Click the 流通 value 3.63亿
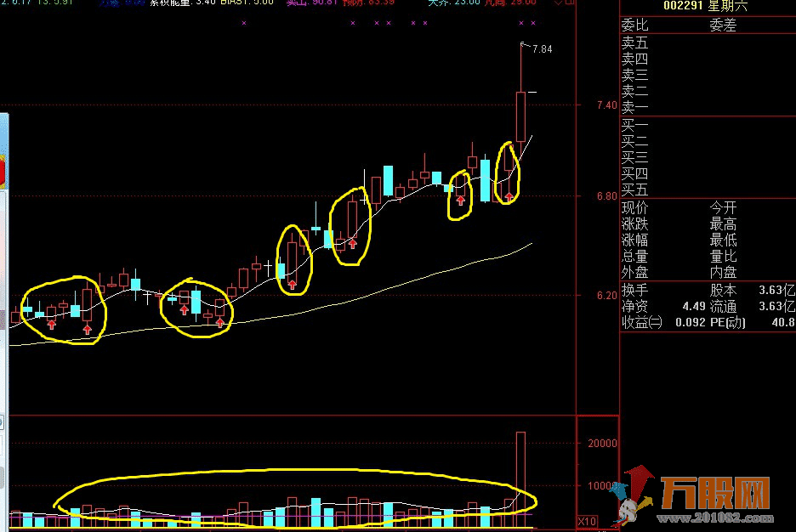 pyautogui.click(x=776, y=306)
